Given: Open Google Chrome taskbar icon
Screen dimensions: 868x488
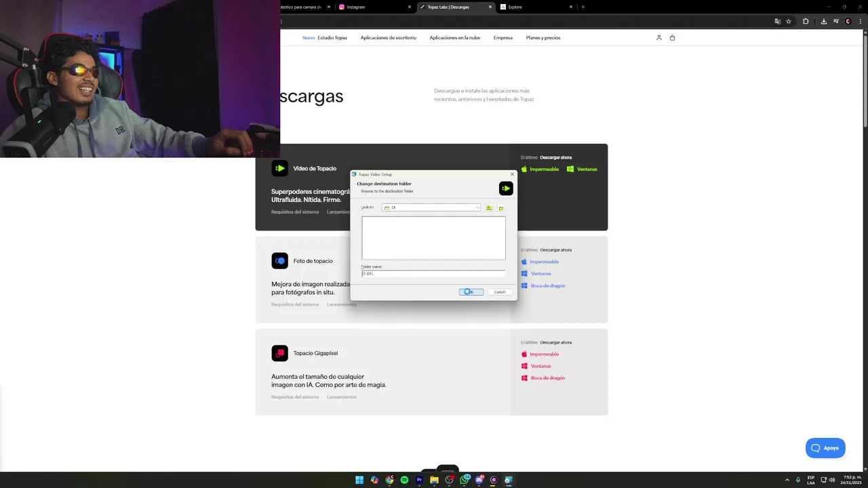Looking at the screenshot, I should (389, 480).
